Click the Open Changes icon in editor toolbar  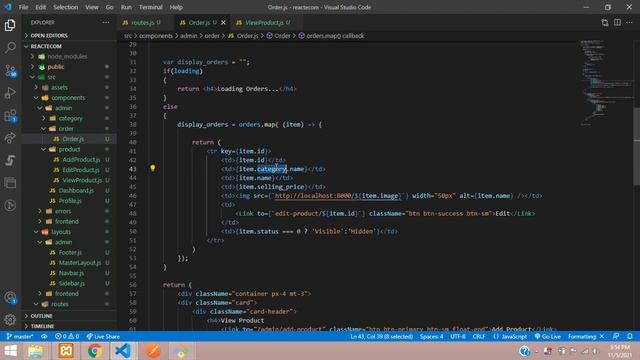click(x=604, y=22)
